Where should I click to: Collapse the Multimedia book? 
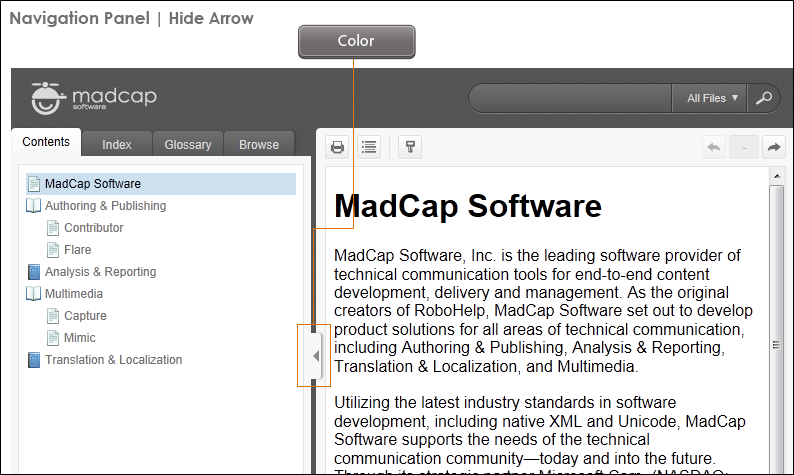[x=74, y=294]
